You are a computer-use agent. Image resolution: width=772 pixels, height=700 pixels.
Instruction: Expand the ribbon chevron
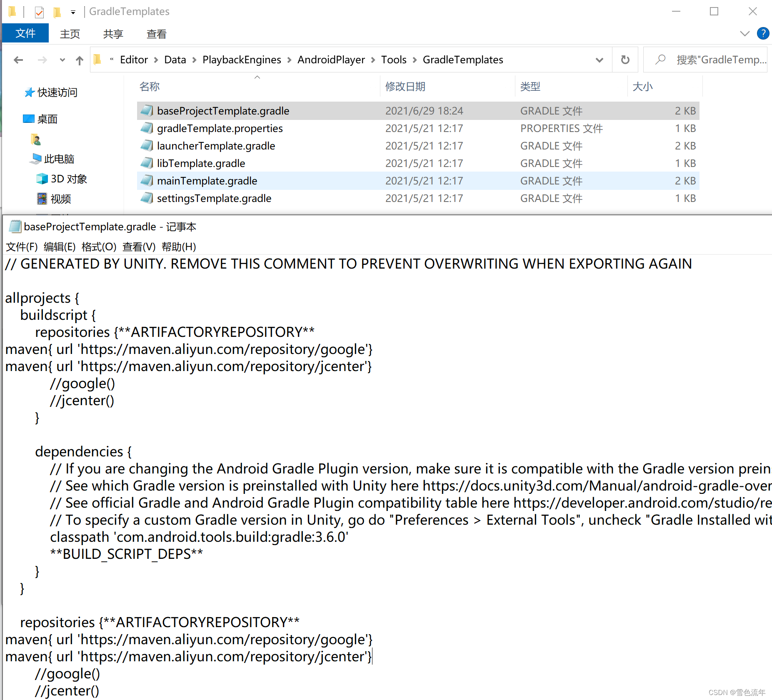[x=745, y=33]
